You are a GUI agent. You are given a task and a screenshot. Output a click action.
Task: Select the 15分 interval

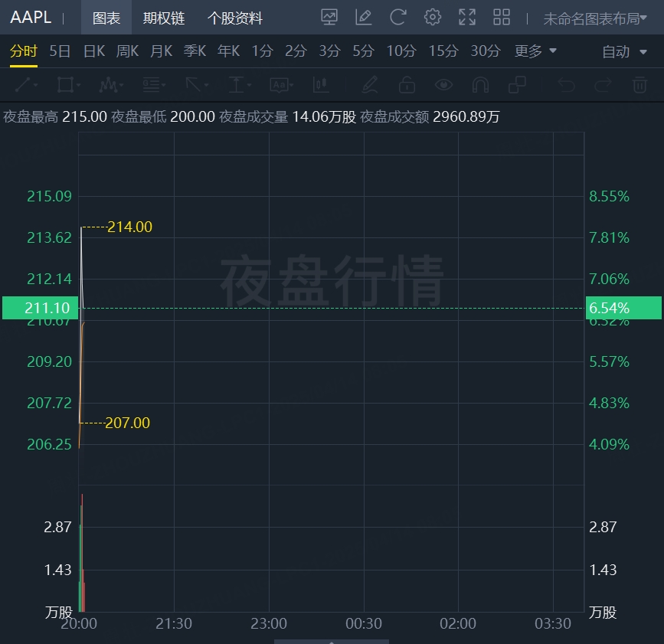point(443,51)
